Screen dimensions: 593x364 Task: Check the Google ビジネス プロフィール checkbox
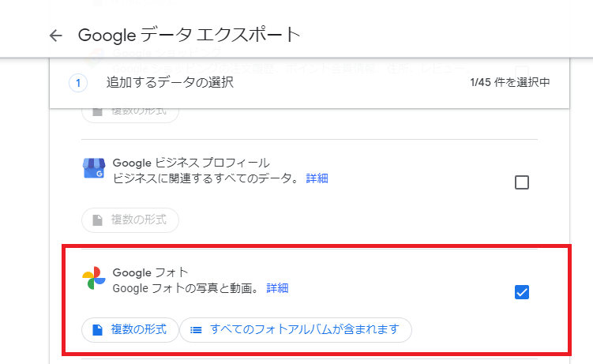(x=521, y=182)
